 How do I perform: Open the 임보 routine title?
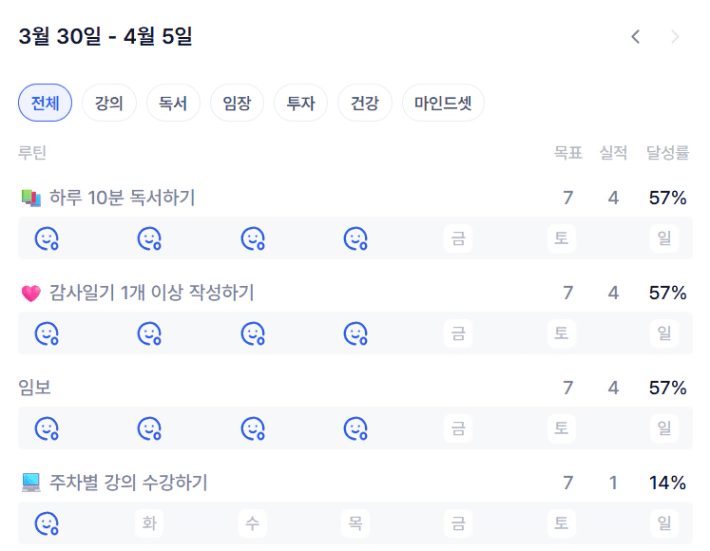pyautogui.click(x=35, y=388)
